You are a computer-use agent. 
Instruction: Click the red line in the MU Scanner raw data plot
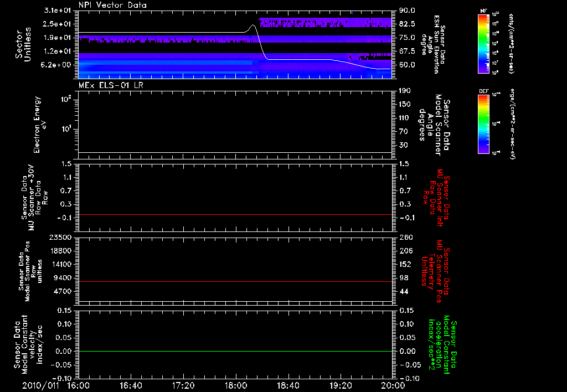[x=235, y=214]
